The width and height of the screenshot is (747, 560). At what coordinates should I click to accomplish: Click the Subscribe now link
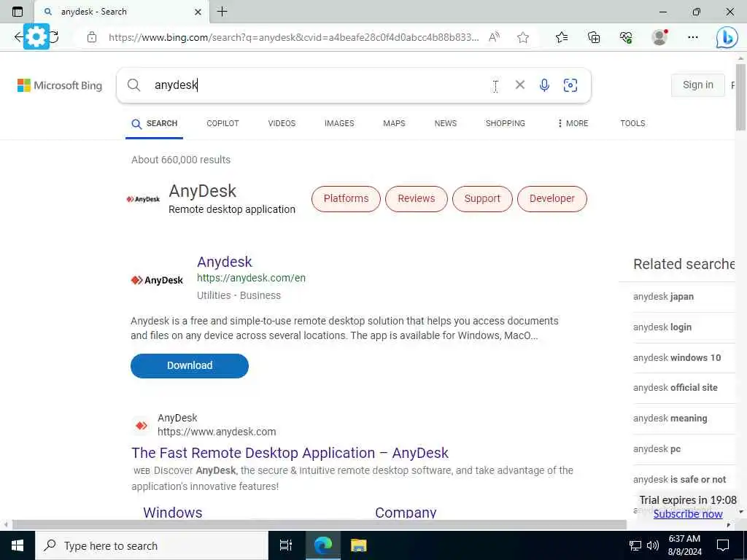click(688, 514)
